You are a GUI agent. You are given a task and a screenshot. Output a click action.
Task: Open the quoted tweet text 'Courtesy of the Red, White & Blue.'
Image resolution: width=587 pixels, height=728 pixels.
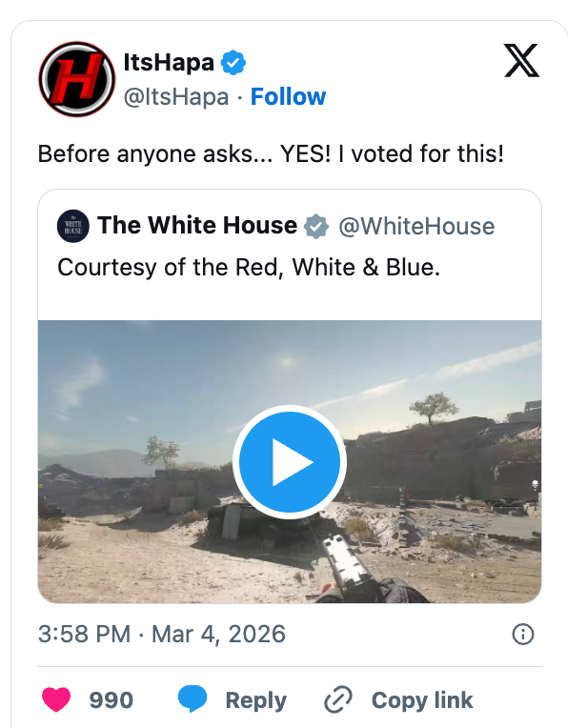click(249, 267)
